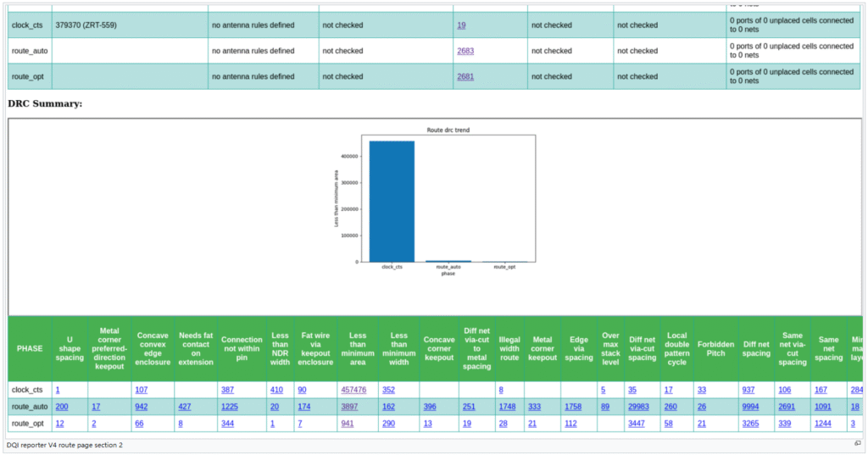Click route_auto Edge via spacing 1758
This screenshot has height=455, width=868.
click(x=574, y=407)
